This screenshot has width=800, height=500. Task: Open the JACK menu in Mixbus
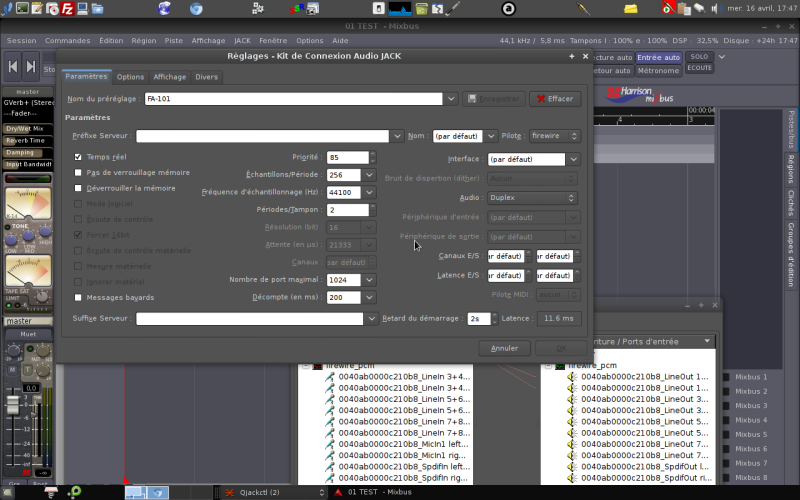pos(242,40)
